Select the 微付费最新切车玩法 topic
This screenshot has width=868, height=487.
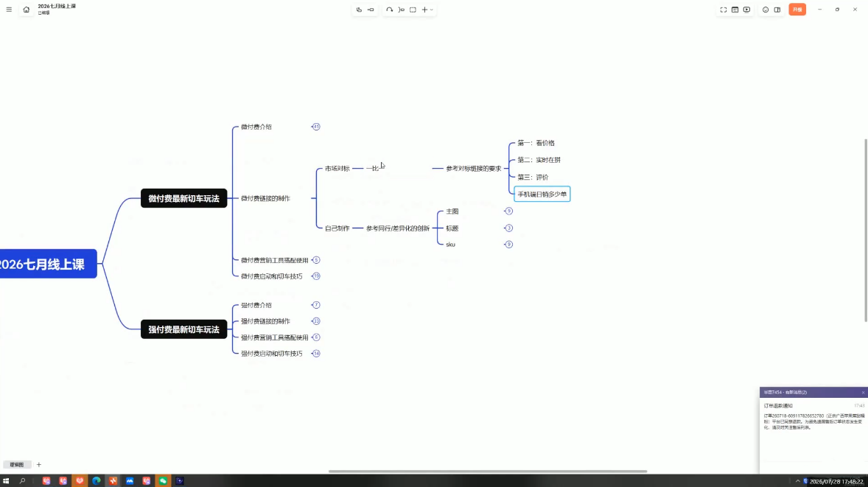[183, 198]
